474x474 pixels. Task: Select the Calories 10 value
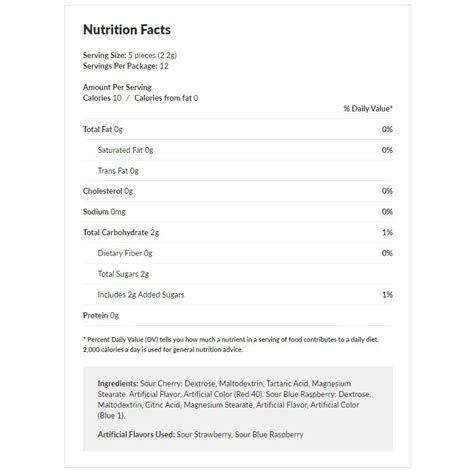click(x=102, y=98)
